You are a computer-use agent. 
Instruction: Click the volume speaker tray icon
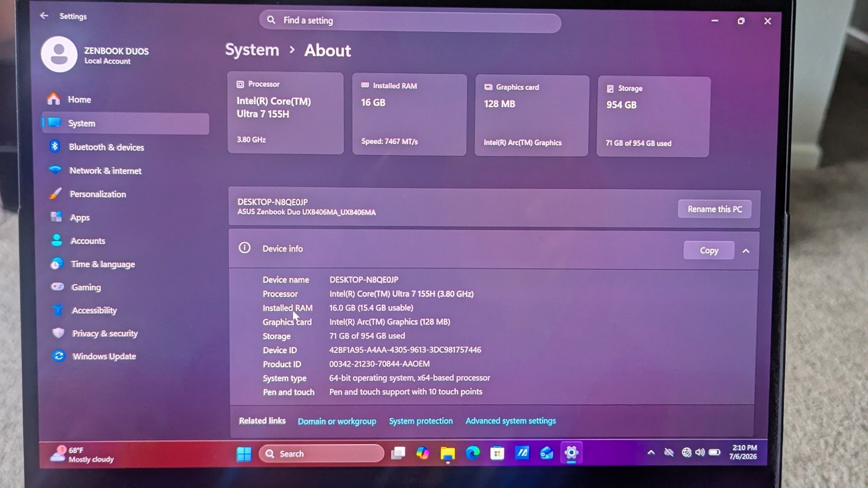click(700, 452)
